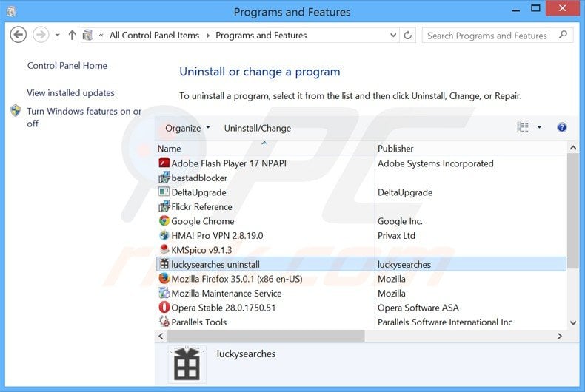Image resolution: width=585 pixels, height=392 pixels.
Task: Click the Opera Stable icon
Action: pos(164,307)
